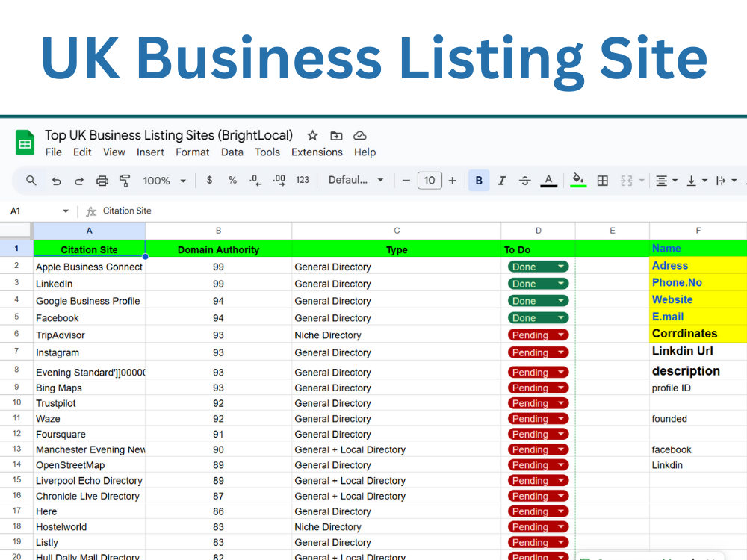Select column B header
Image resolution: width=747 pixels, height=560 pixels.
pos(218,231)
